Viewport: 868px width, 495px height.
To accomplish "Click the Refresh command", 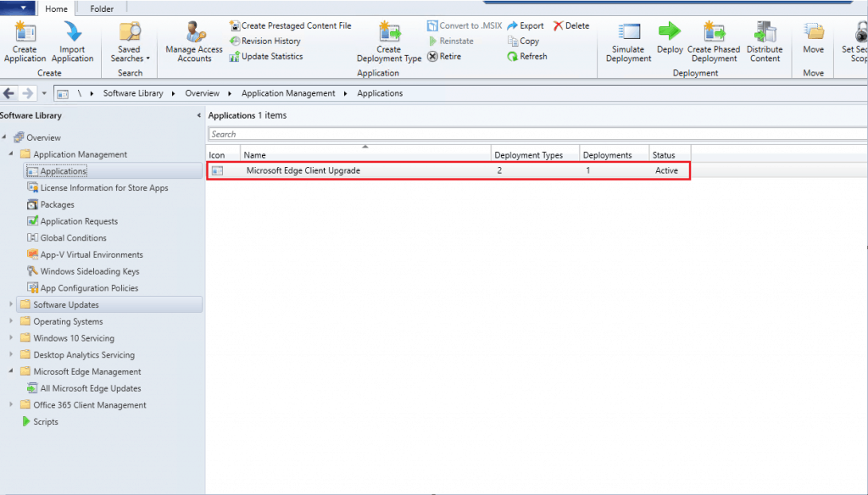I will (x=527, y=57).
